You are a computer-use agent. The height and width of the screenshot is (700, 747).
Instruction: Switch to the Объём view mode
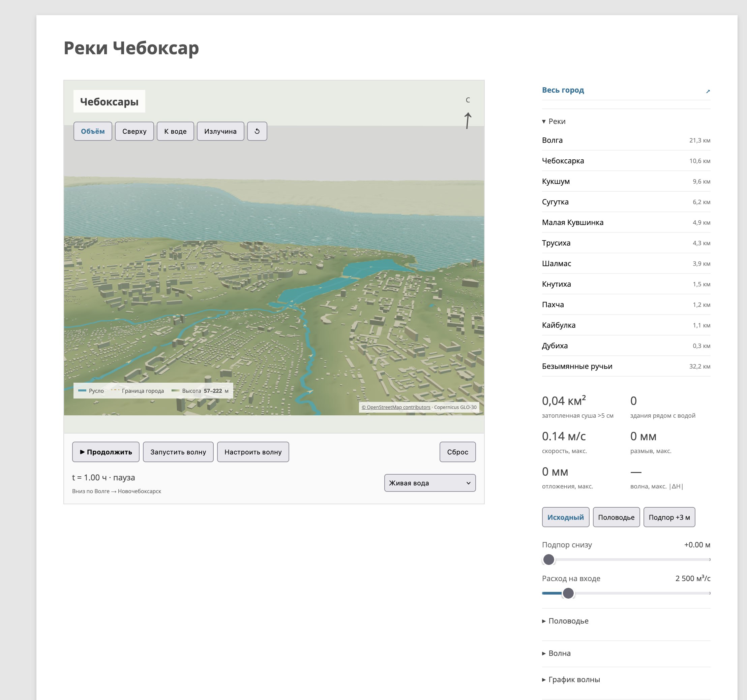93,131
